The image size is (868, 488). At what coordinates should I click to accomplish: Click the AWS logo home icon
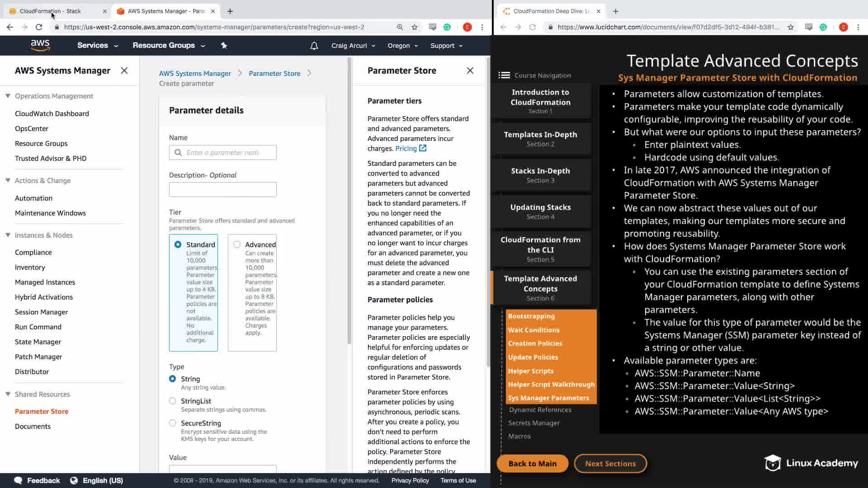40,45
